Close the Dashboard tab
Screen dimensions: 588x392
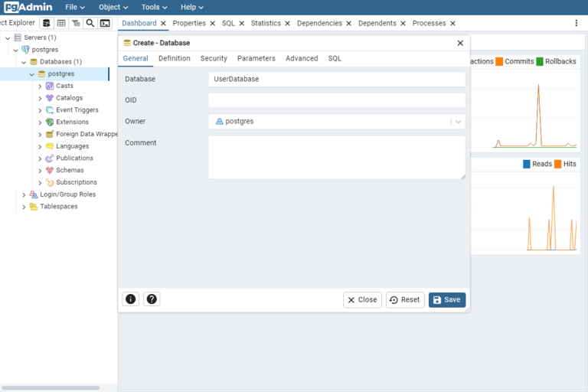pyautogui.click(x=163, y=23)
